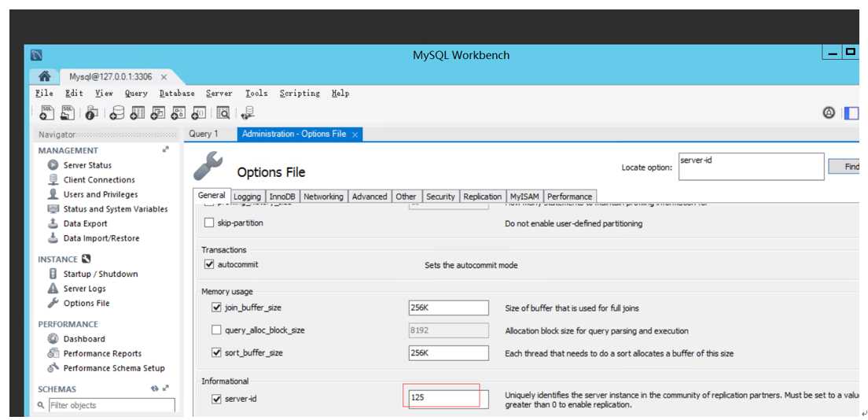Select Options File in Navigator
This screenshot has height=420, width=868.
[x=86, y=303]
